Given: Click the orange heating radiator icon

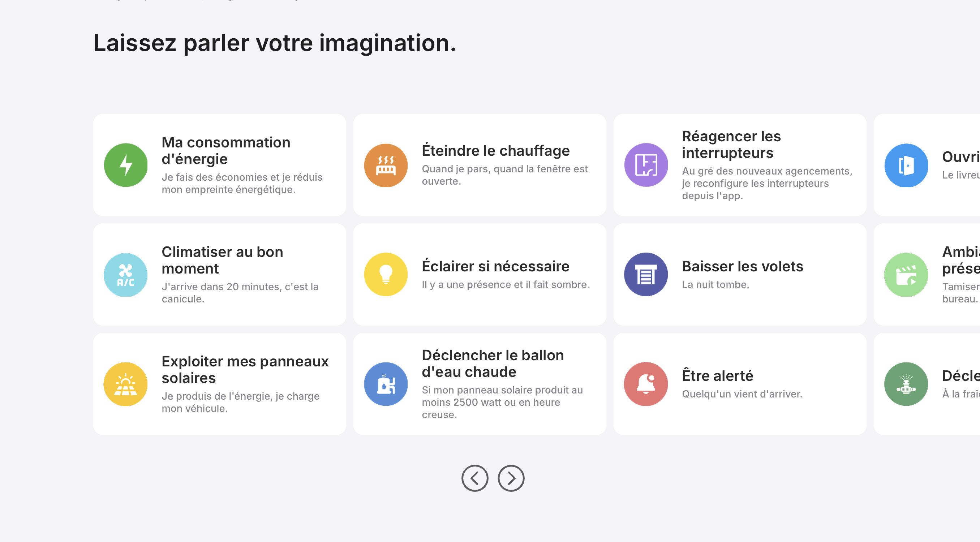Looking at the screenshot, I should click(x=385, y=165).
